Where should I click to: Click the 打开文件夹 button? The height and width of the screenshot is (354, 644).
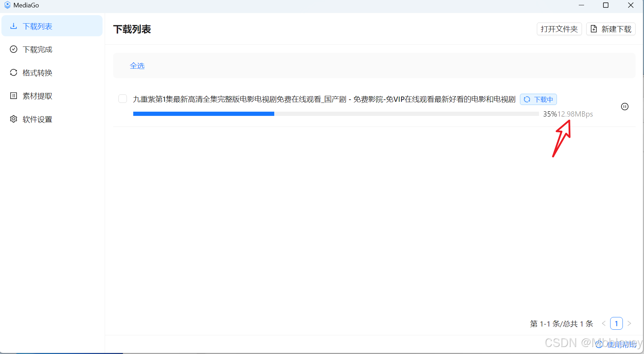559,29
